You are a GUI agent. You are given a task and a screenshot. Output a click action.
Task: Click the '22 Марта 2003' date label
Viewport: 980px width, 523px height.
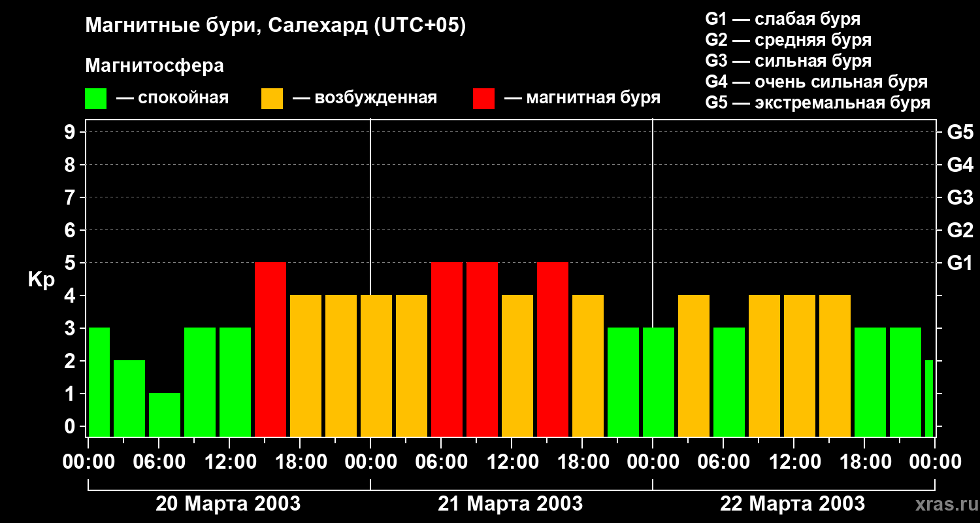[792, 504]
